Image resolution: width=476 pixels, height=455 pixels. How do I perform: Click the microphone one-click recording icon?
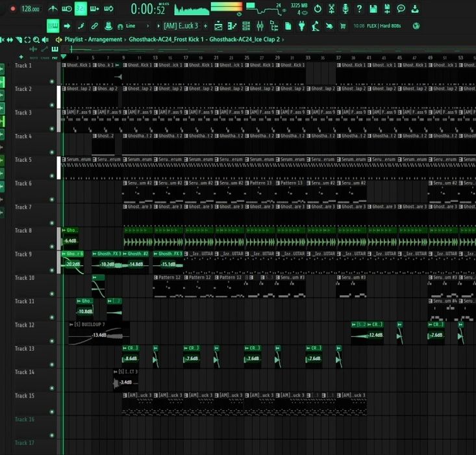point(345,9)
